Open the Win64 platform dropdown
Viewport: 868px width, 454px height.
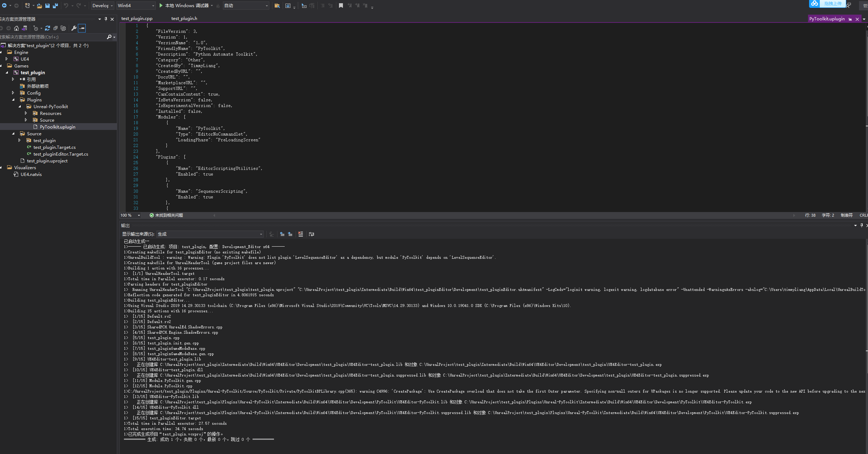coord(153,6)
